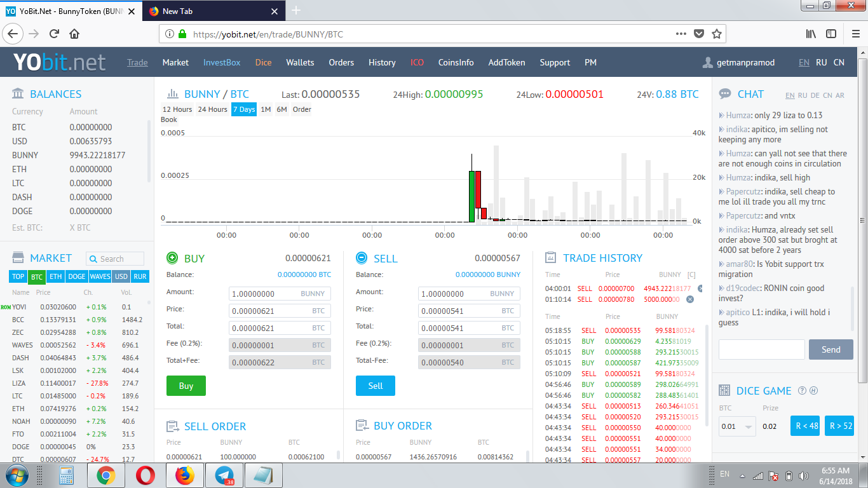868x488 pixels.
Task: Click the Market shop icon
Action: tap(18, 258)
